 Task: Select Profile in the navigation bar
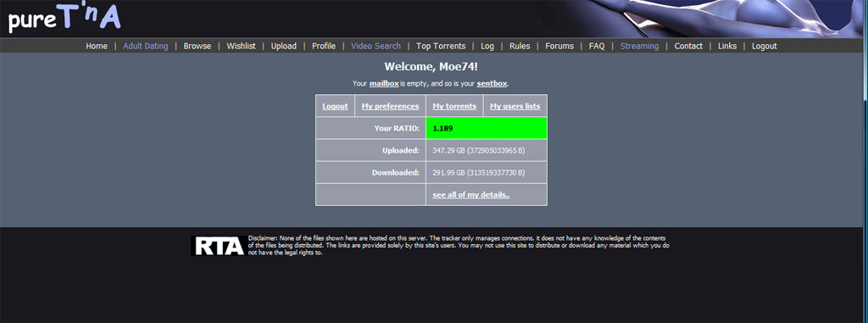point(323,46)
